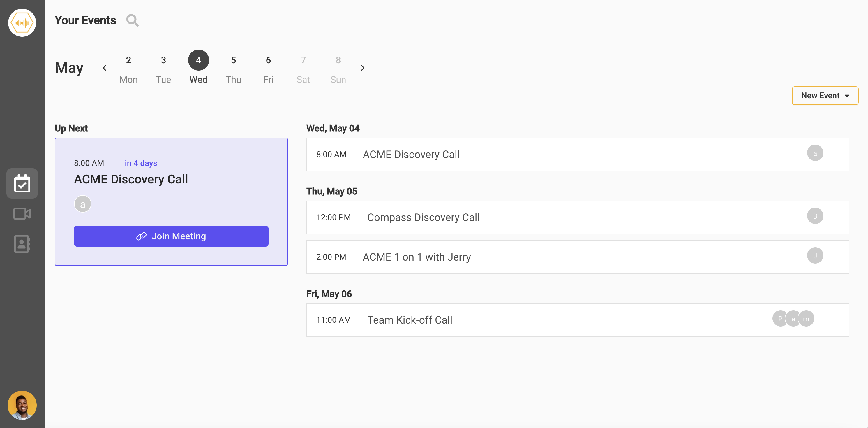
Task: Click the search magnifier icon
Action: pyautogui.click(x=132, y=20)
